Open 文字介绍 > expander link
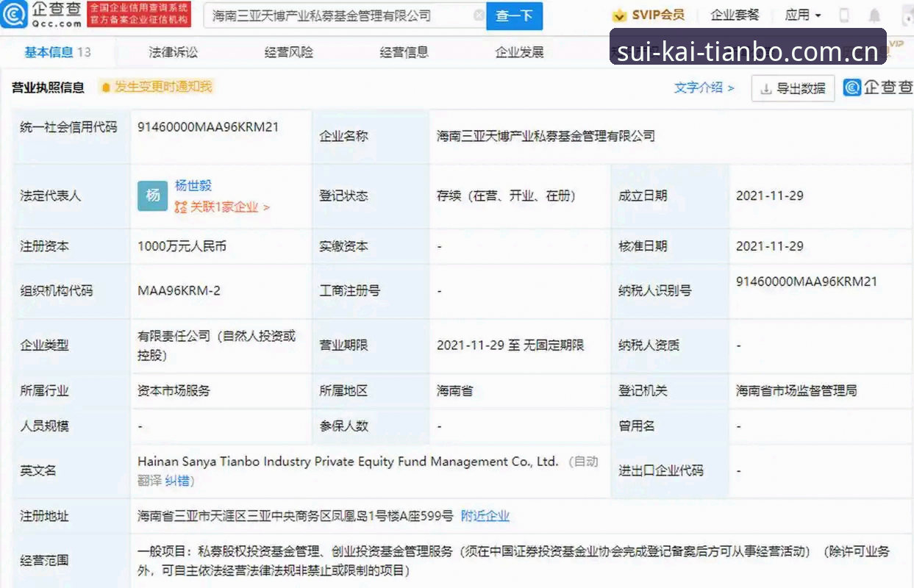This screenshot has height=588, width=914. point(704,87)
